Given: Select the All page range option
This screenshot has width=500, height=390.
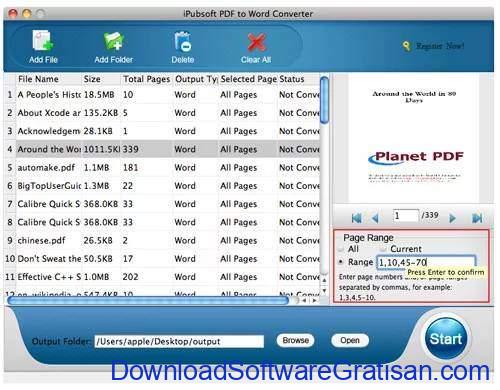Looking at the screenshot, I should coord(341,249).
